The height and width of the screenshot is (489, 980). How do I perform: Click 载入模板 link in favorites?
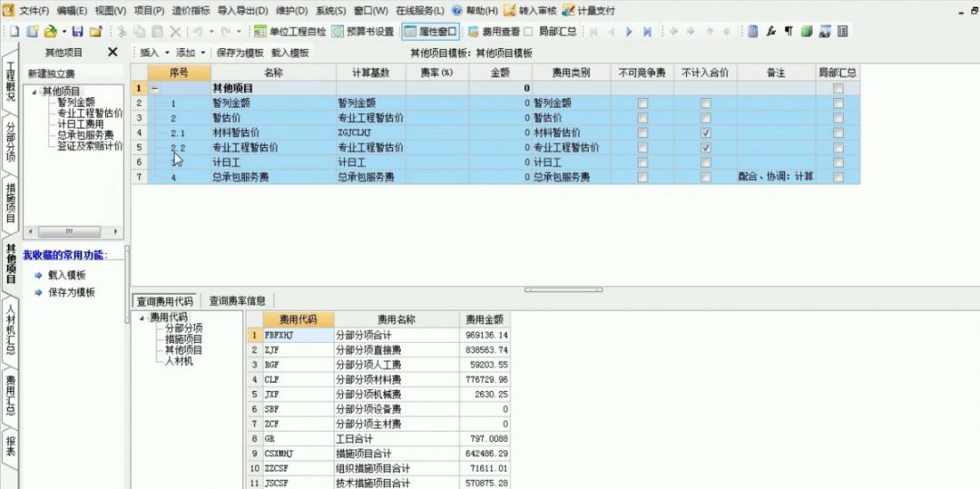(67, 276)
